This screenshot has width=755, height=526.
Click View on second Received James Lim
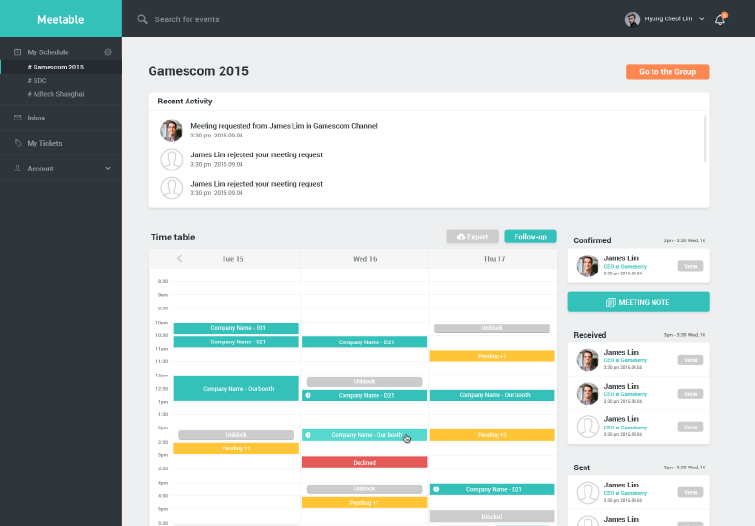[690, 394]
